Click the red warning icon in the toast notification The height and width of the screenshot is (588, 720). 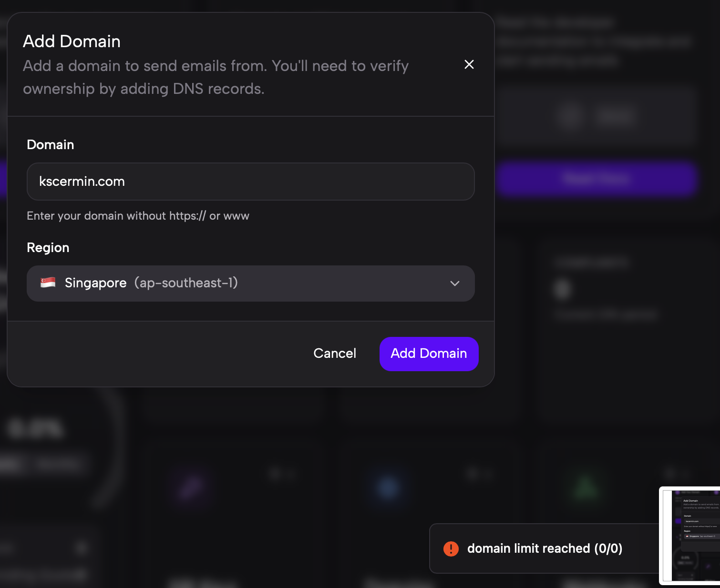coord(451,548)
